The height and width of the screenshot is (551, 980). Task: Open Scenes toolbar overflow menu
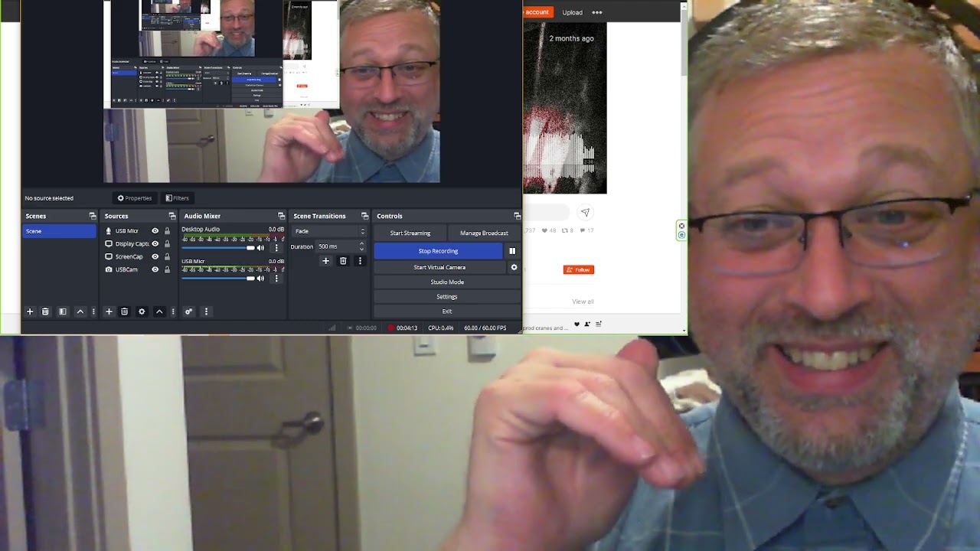(93, 311)
